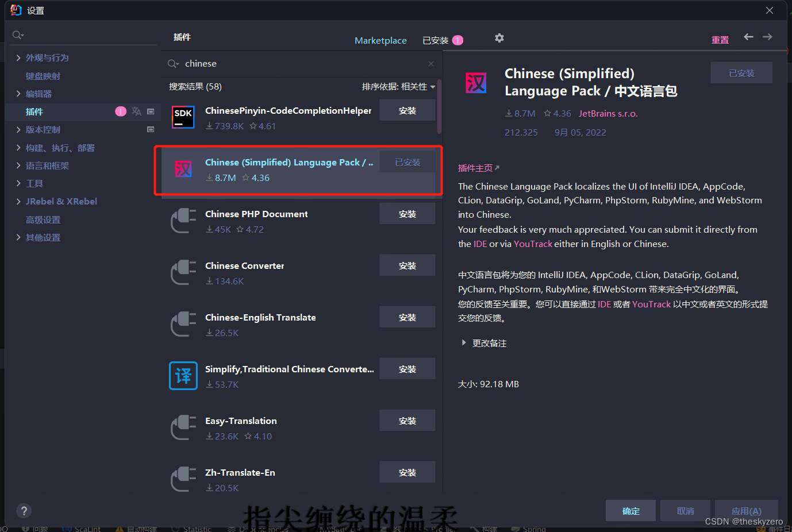Open help with the question mark button
The image size is (792, 532).
24,511
